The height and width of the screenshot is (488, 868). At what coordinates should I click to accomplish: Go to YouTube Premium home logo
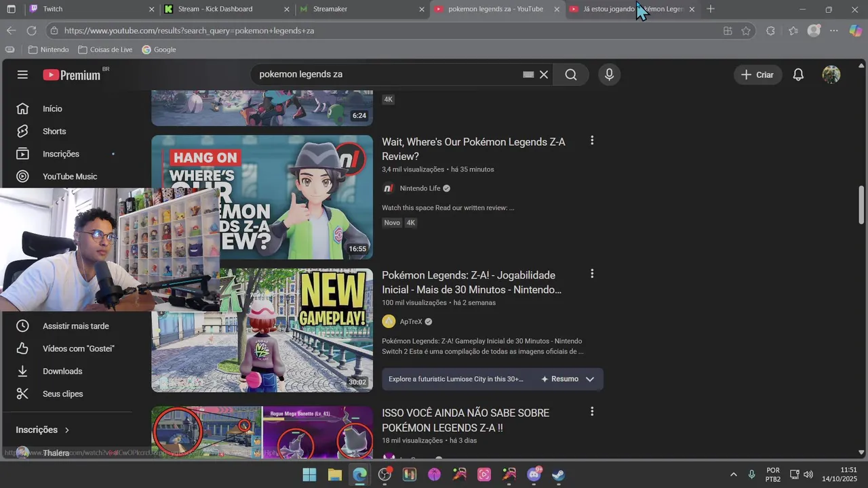(x=72, y=75)
